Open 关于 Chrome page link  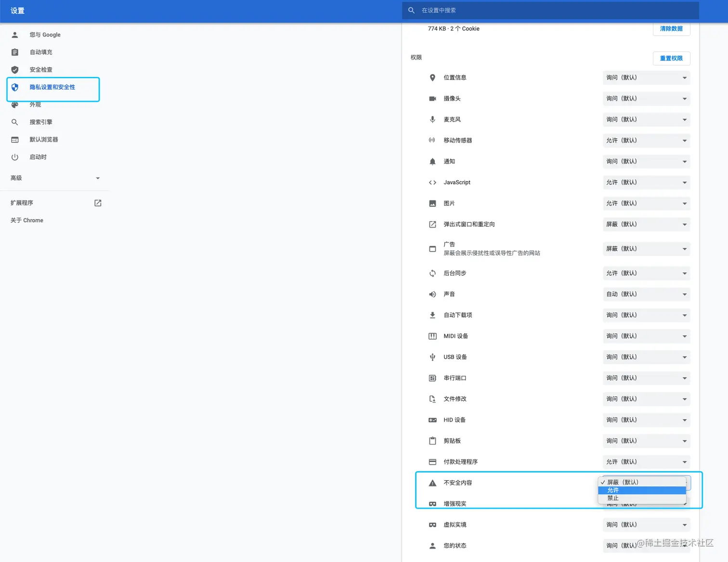(x=27, y=220)
